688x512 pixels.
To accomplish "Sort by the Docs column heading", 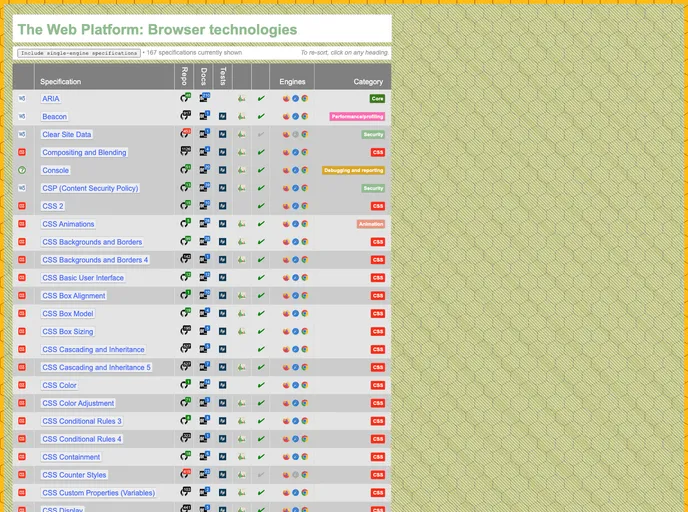I will [203, 76].
